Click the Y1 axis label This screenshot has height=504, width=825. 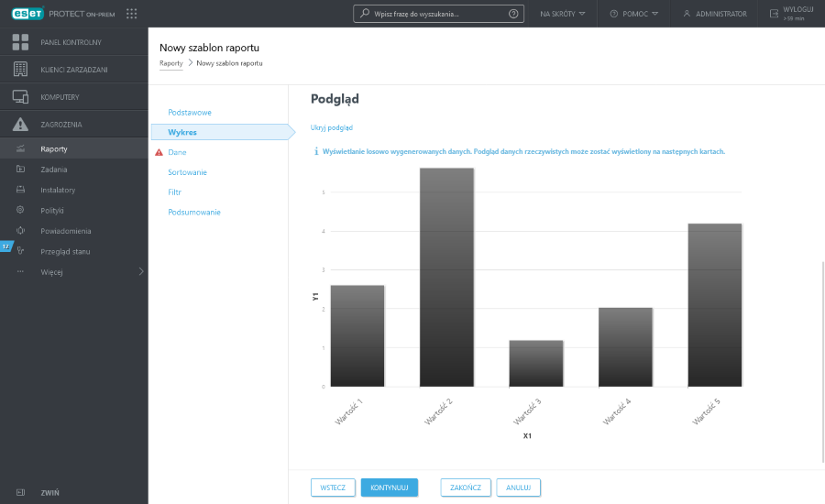click(x=315, y=297)
